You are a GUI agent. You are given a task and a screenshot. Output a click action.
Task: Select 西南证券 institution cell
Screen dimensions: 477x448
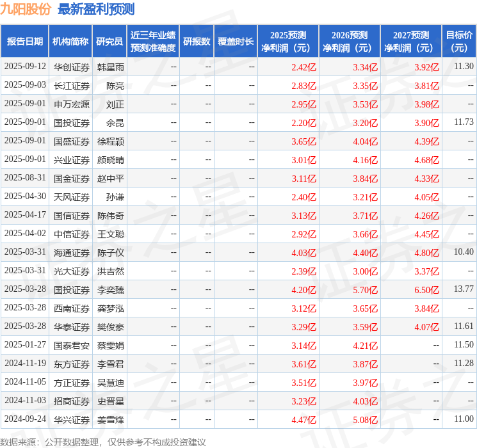coord(72,308)
